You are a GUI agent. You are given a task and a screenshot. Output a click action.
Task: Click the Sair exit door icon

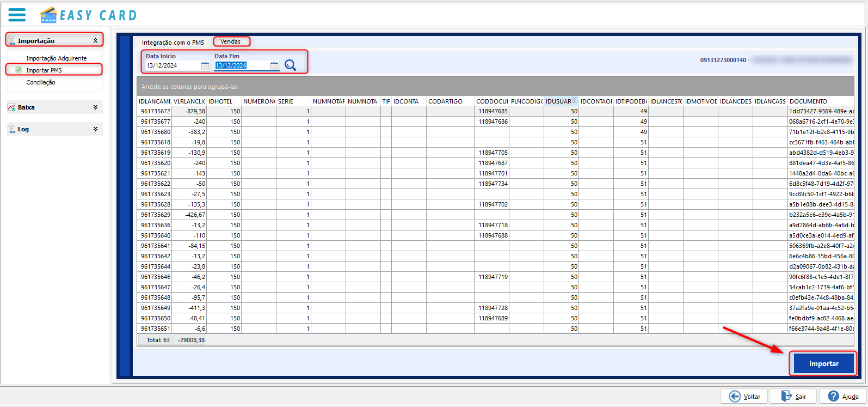tap(786, 396)
